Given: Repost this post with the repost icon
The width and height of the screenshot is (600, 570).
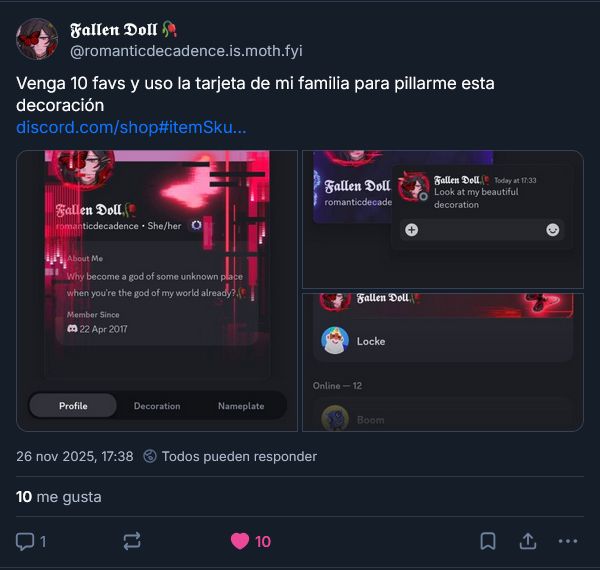Looking at the screenshot, I should pos(132,541).
